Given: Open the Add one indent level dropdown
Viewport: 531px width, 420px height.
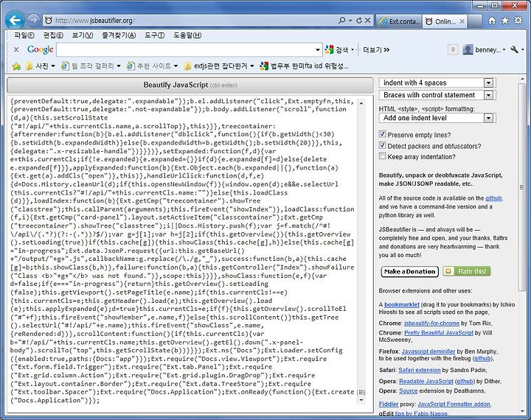Looking at the screenshot, I should [x=437, y=118].
